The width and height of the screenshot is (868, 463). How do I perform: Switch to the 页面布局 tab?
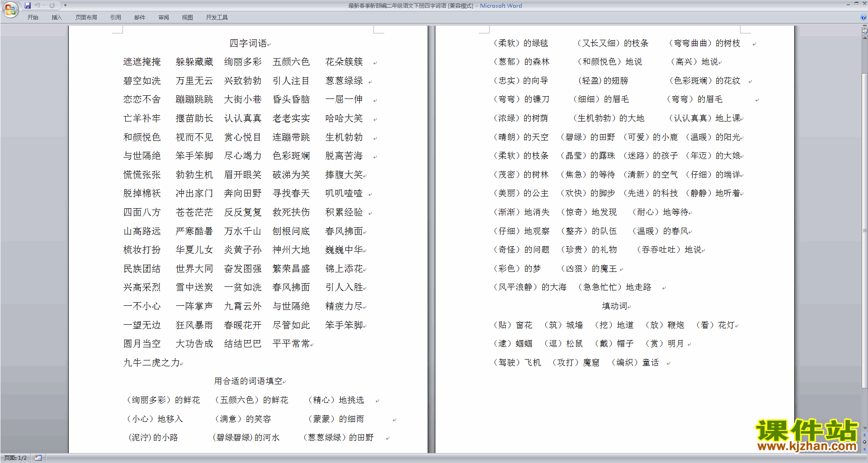point(86,18)
